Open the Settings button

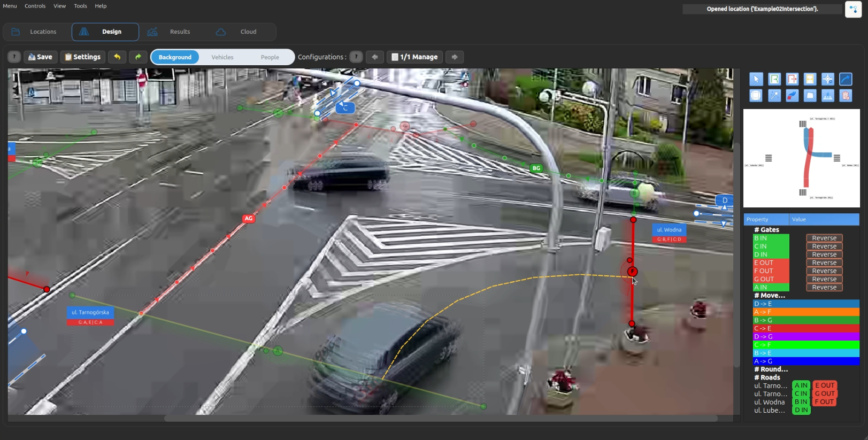click(x=83, y=57)
